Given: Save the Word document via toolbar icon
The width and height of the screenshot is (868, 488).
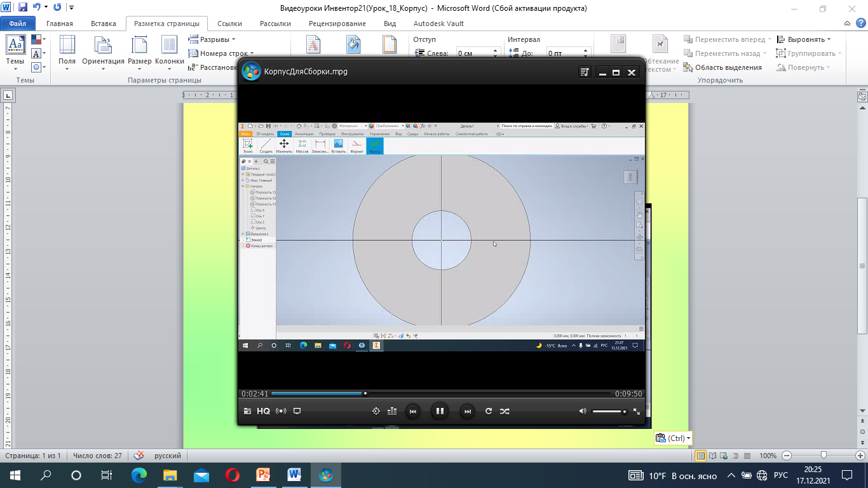Looking at the screenshot, I should coord(23,8).
